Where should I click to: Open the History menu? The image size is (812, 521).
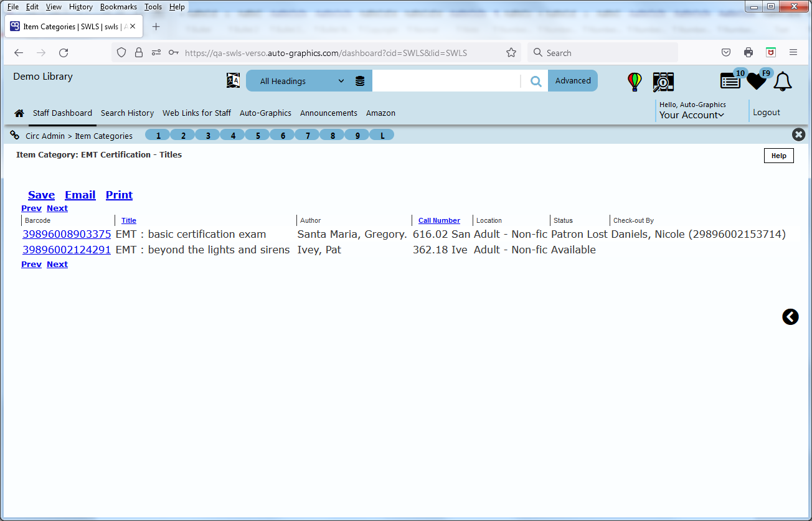click(x=81, y=7)
